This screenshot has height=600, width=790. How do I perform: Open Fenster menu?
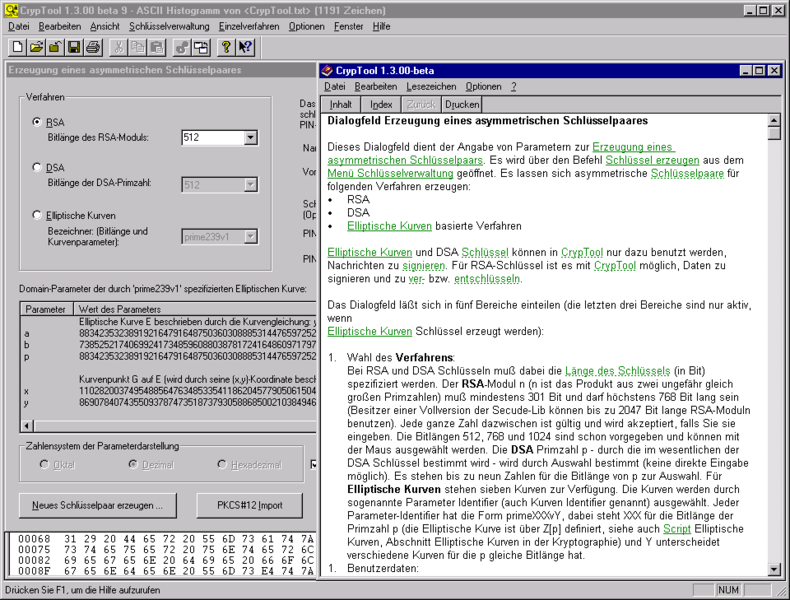(348, 26)
